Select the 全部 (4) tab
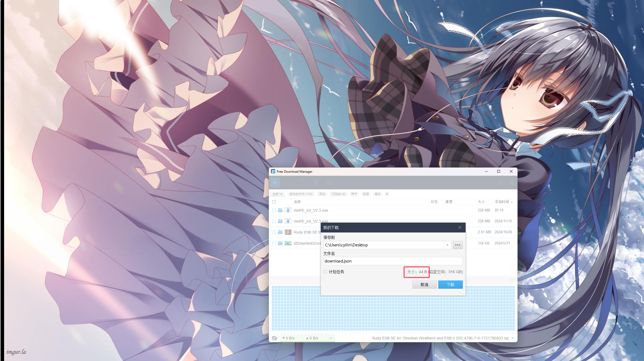Image resolution: width=644 pixels, height=361 pixels. [278, 194]
